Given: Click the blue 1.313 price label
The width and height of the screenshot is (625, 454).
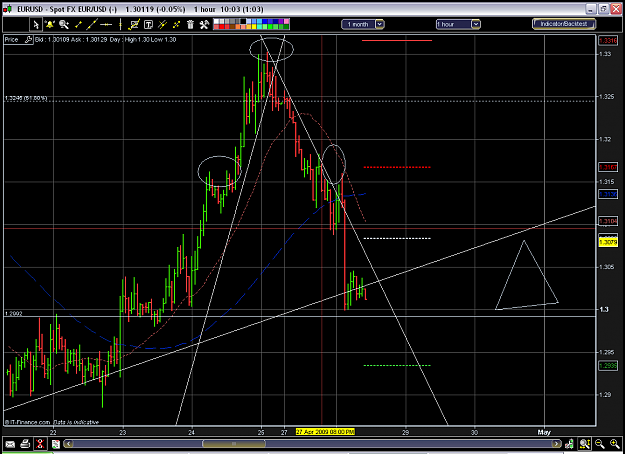Looking at the screenshot, I should click(x=608, y=194).
